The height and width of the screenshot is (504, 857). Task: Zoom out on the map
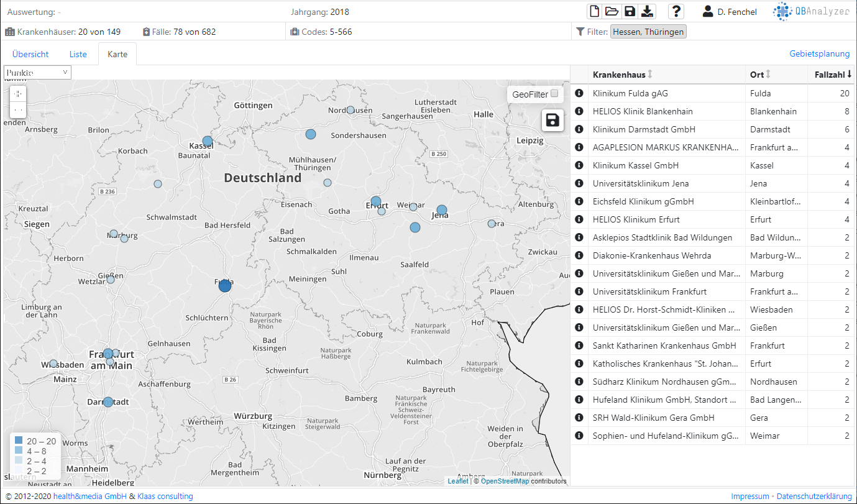click(x=19, y=110)
